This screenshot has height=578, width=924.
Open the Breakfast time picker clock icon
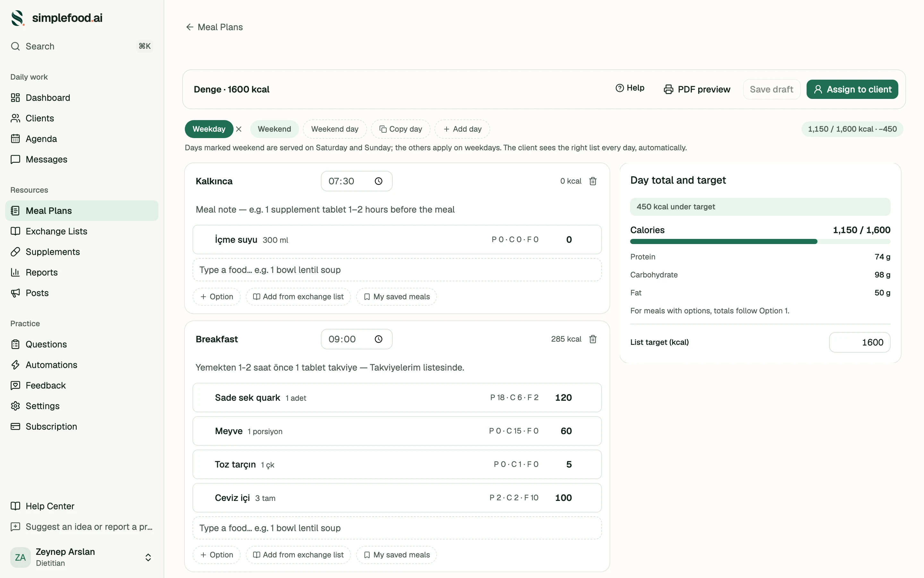(378, 339)
